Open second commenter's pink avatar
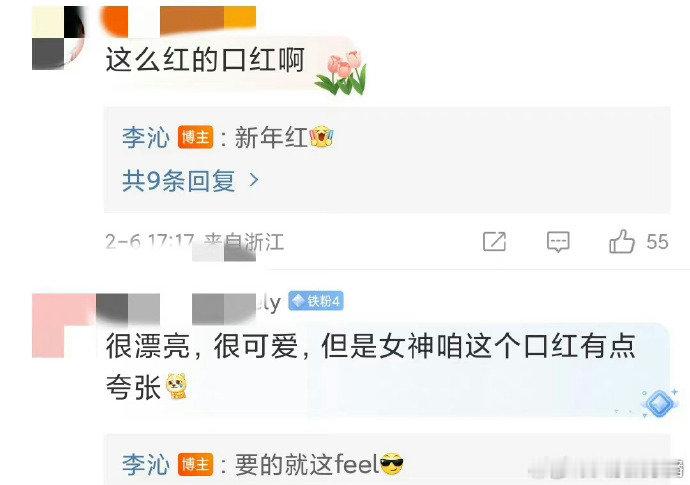Viewport: 690px width, 485px height. pos(65,325)
